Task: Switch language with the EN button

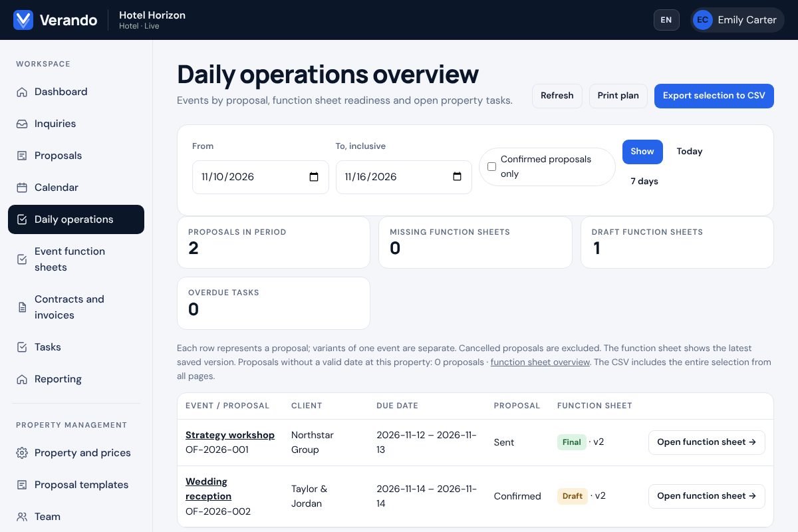Action: 666,20
